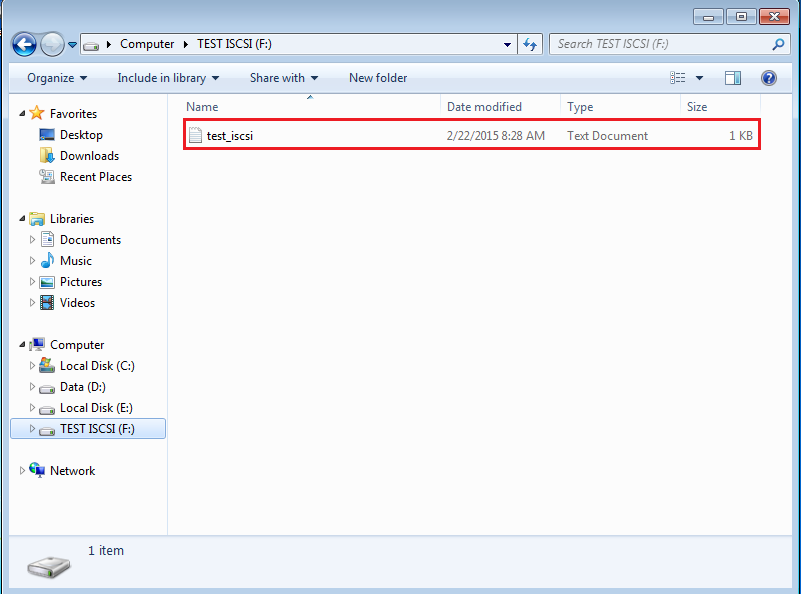801x594 pixels.
Task: Click the 1 KB size cell
Action: pos(741,136)
